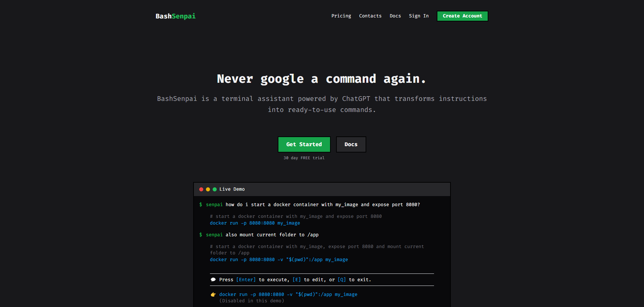Viewport: 644px width, 307px height.
Task: Click the [Q] exit key hint
Action: click(x=342, y=280)
